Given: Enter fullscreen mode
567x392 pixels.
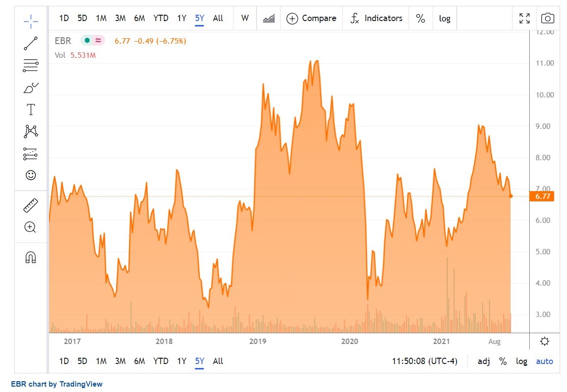Looking at the screenshot, I should [524, 19].
